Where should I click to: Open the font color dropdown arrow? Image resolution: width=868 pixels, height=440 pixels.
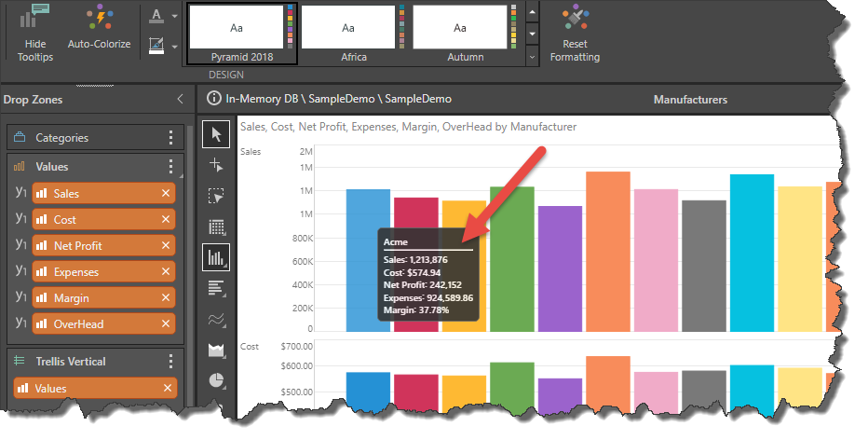(174, 16)
